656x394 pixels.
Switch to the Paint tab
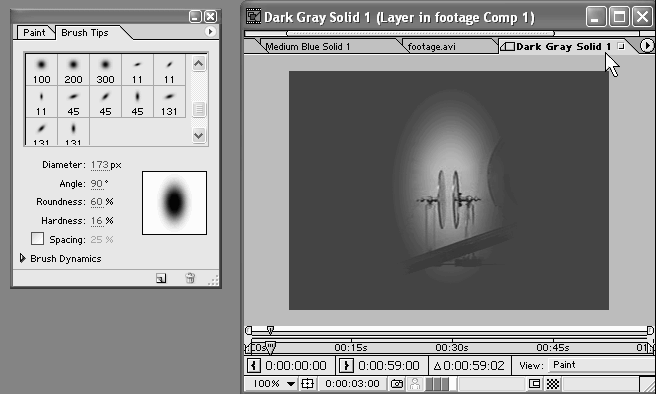34,33
